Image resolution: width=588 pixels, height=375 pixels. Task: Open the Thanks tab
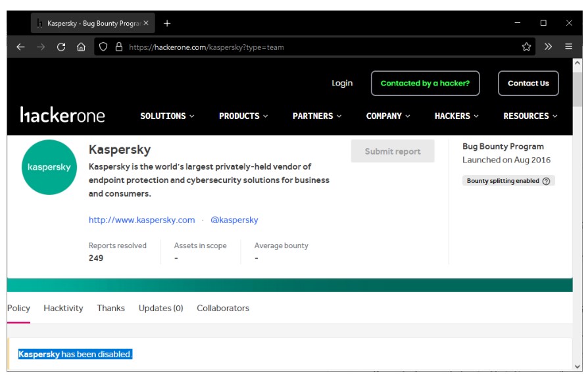coord(110,309)
